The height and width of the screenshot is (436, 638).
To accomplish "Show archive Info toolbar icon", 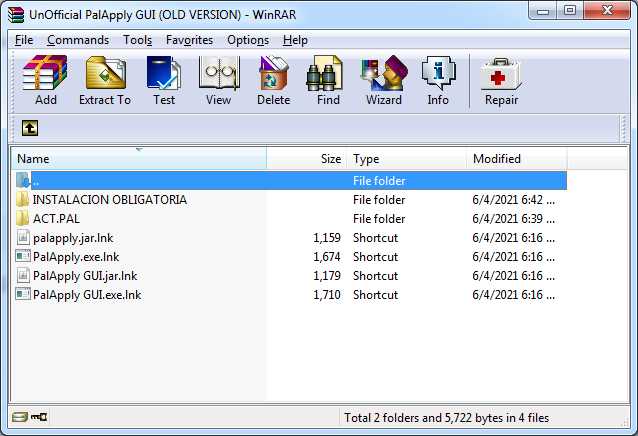I will pyautogui.click(x=439, y=73).
